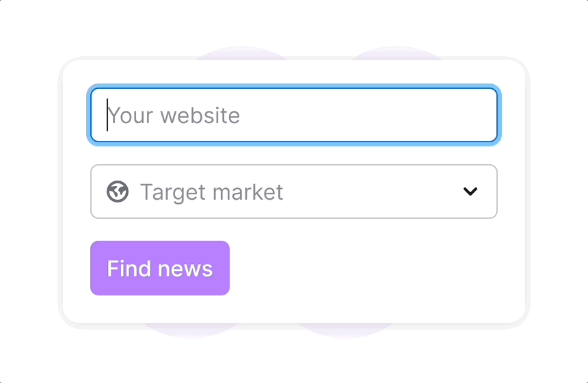Click the down arrow in Target market
Image resolution: width=588 pixels, height=383 pixels.
pyautogui.click(x=470, y=191)
